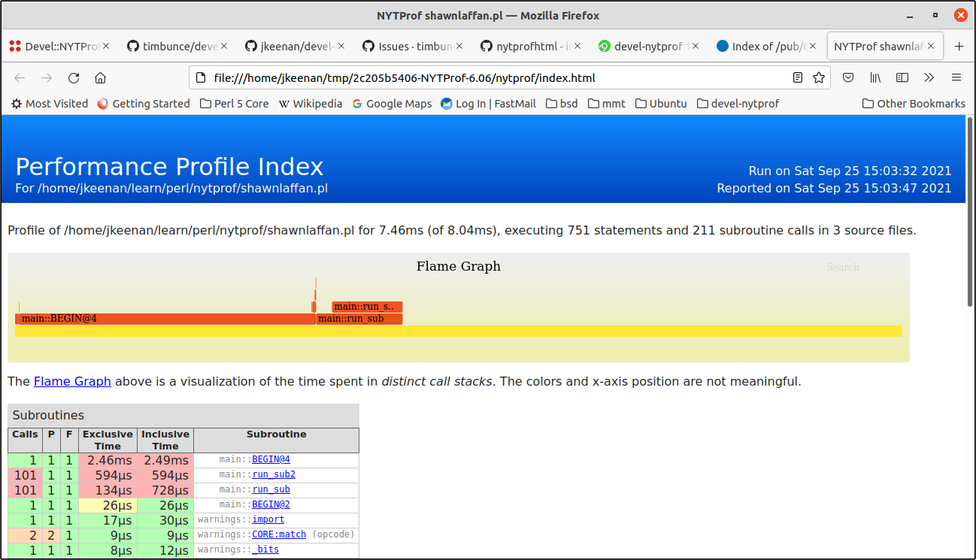Open the Perl 5 Core bookmarks folder

click(x=234, y=104)
